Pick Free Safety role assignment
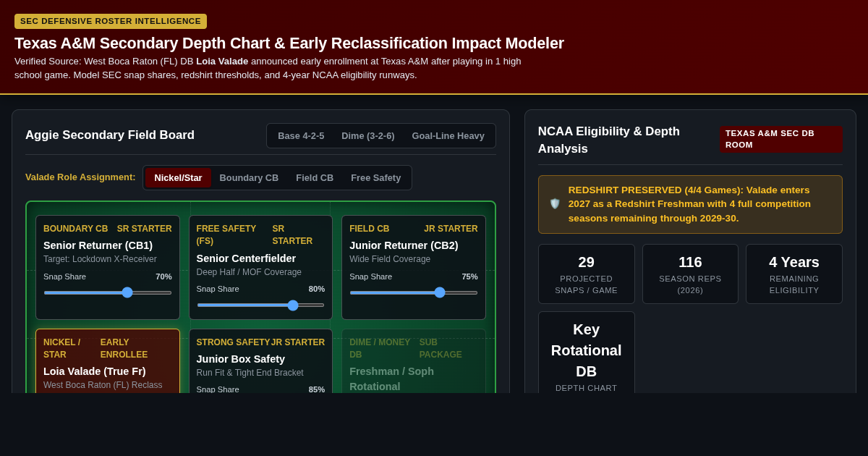The width and height of the screenshot is (868, 456). click(376, 177)
